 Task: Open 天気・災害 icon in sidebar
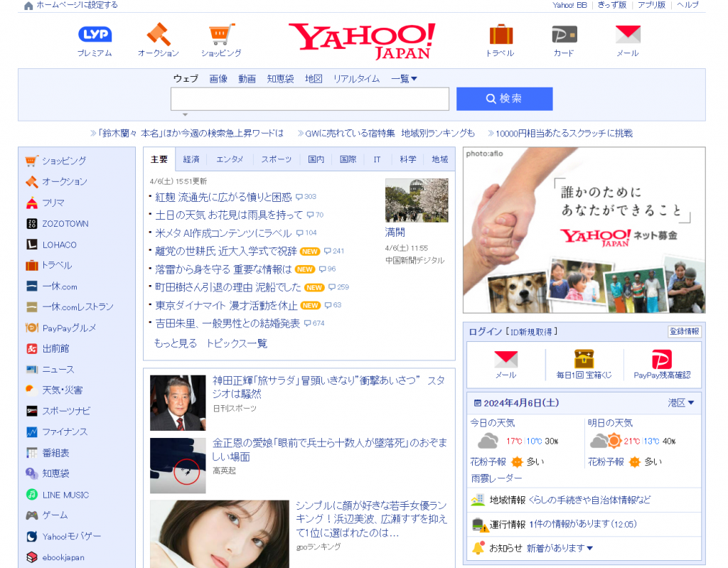pos(31,390)
